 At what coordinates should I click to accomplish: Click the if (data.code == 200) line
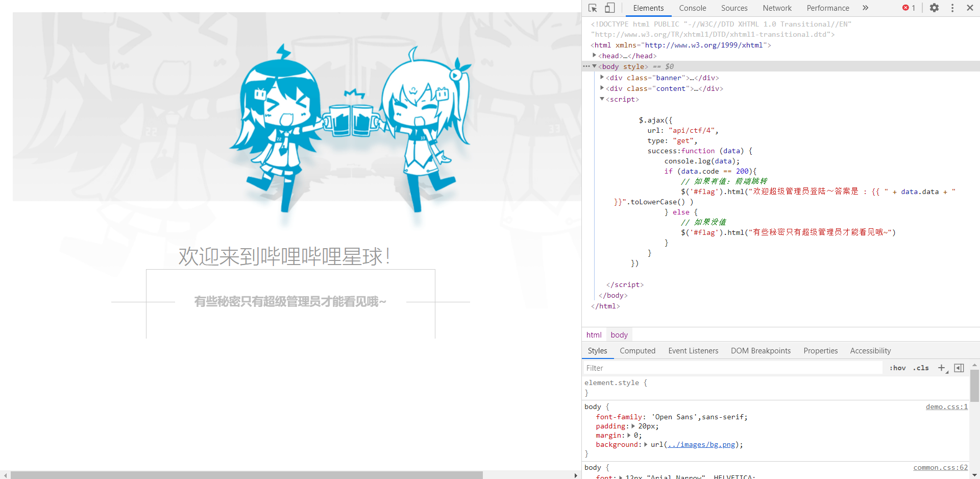click(710, 171)
